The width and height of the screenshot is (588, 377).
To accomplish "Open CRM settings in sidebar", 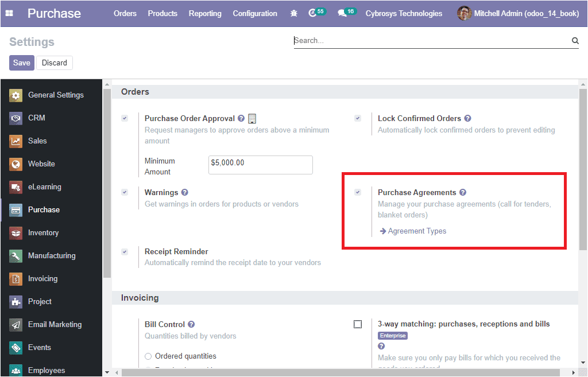I will click(36, 118).
